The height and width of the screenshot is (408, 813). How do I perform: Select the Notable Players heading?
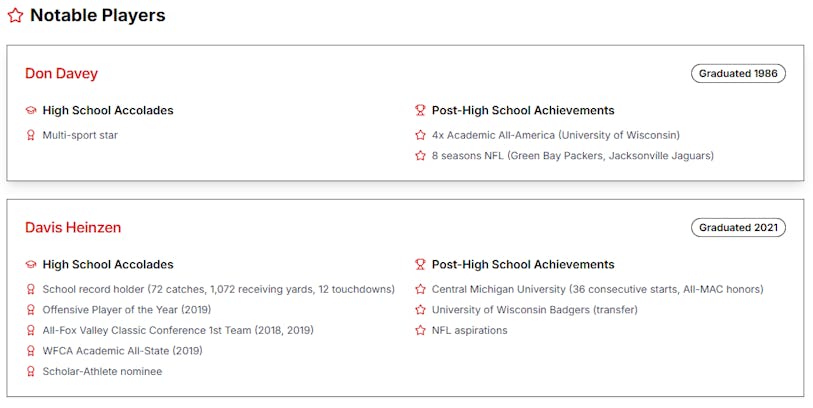click(x=97, y=16)
